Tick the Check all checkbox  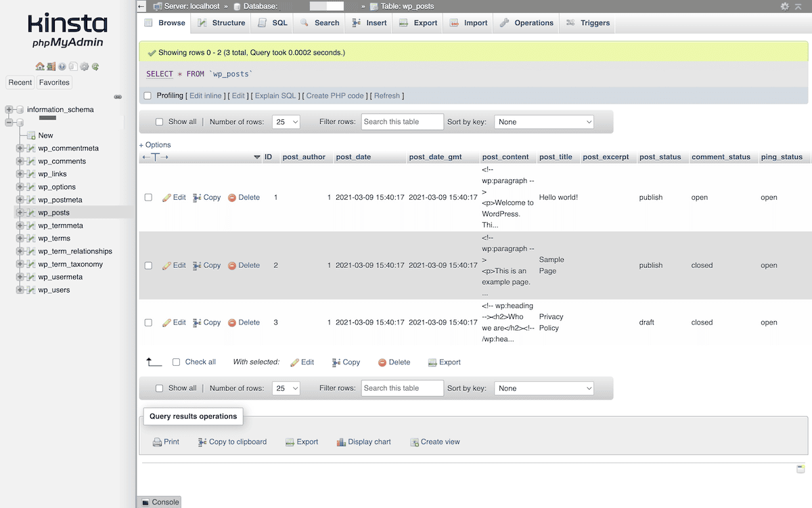coord(177,362)
